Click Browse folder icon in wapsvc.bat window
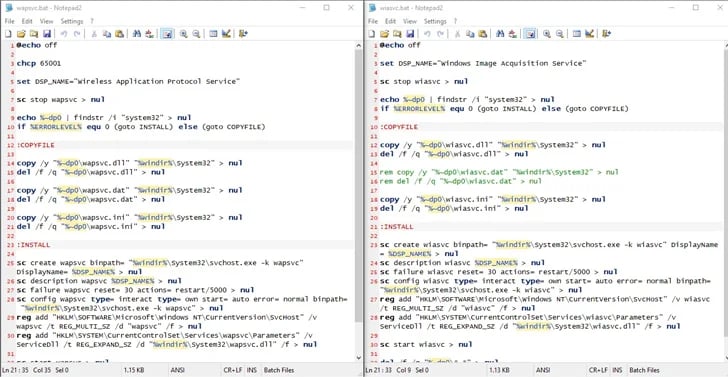This screenshot has width=728, height=377. (x=34, y=33)
